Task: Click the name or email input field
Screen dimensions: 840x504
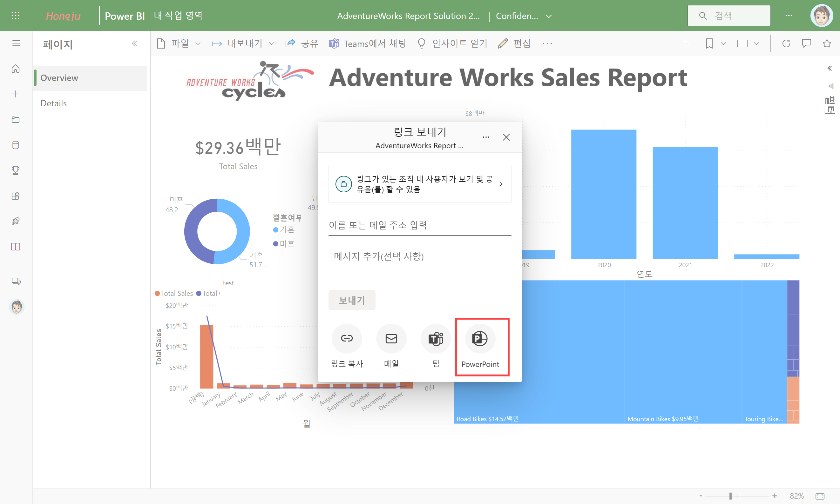Action: click(x=419, y=225)
